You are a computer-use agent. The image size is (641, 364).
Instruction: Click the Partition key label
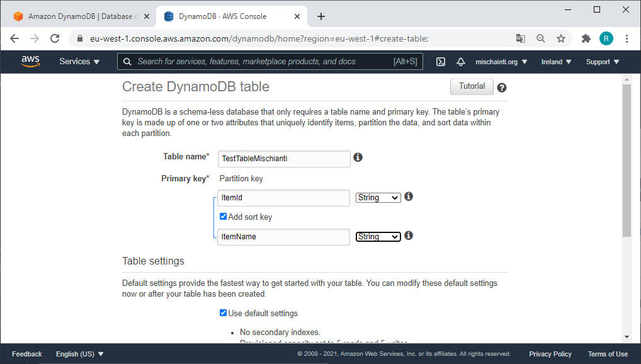click(x=241, y=178)
